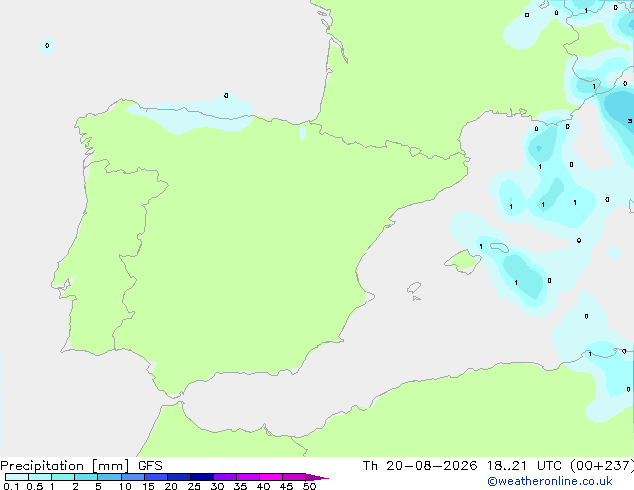Click the 5–10 mm legend color swatch
This screenshot has width=634, height=490.
(109, 477)
